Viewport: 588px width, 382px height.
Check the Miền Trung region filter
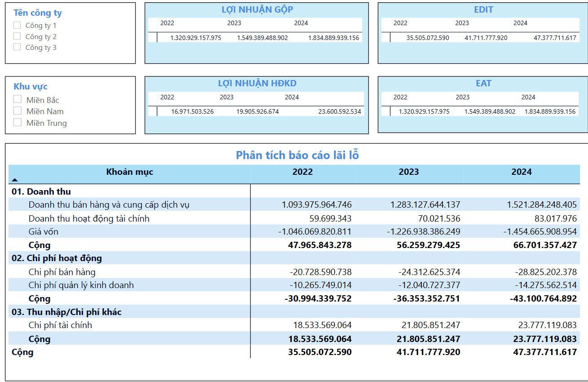pos(18,122)
